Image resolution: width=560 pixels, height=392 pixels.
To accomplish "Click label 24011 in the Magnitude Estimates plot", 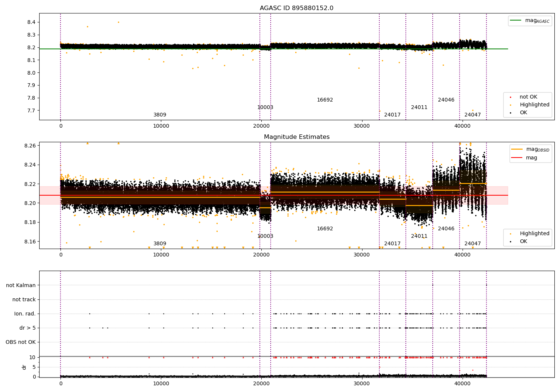I will [419, 236].
